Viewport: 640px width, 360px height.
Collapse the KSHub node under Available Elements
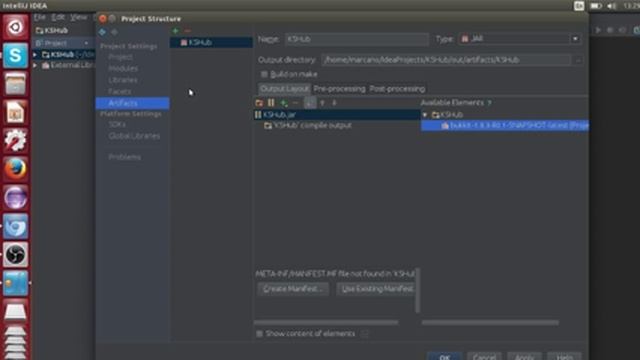tap(425, 115)
